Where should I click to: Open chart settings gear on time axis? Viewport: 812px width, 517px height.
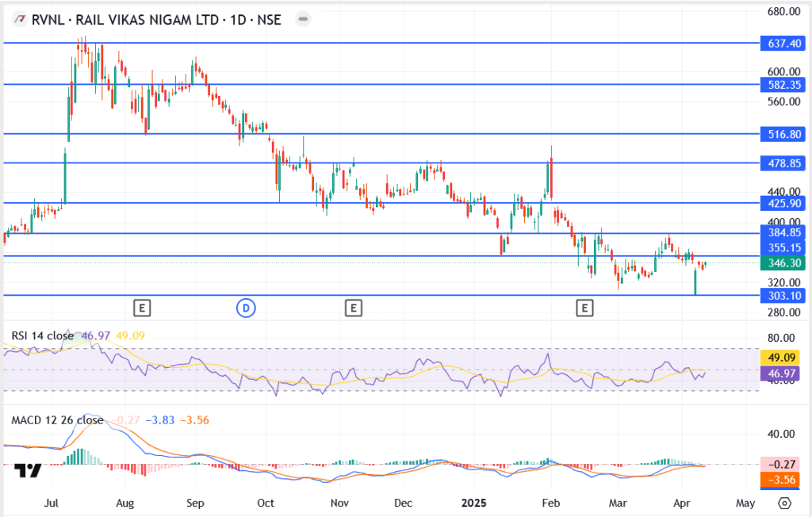click(784, 503)
